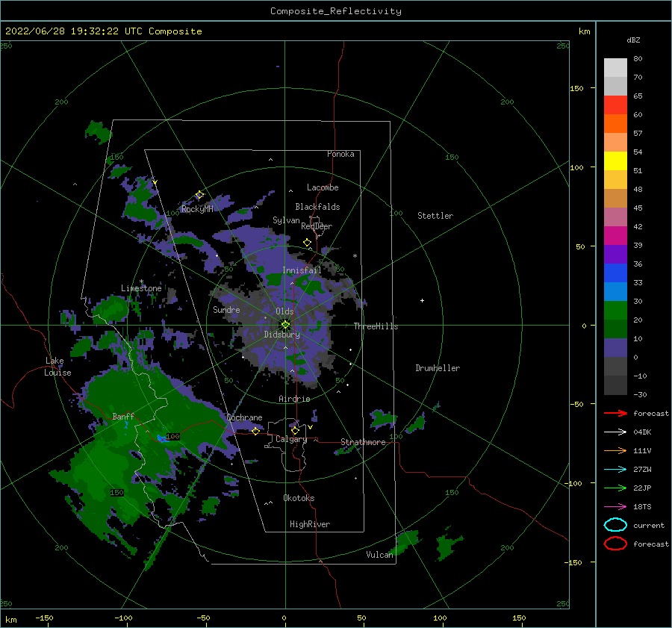Select the pink 42–45 dBZ swatch

(615, 217)
